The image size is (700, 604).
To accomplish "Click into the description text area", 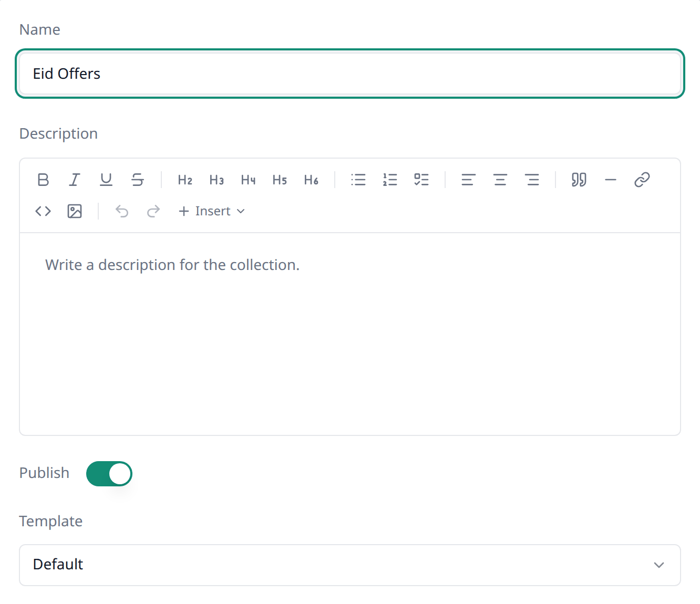I will click(x=350, y=334).
